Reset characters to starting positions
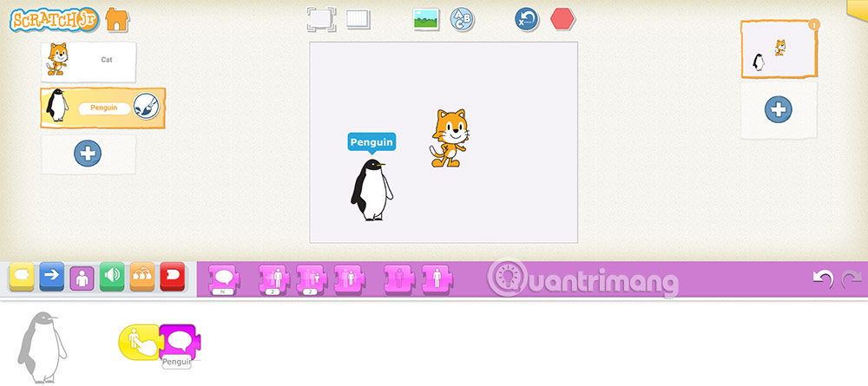Viewport: 868px width, 386px height. pyautogui.click(x=527, y=19)
